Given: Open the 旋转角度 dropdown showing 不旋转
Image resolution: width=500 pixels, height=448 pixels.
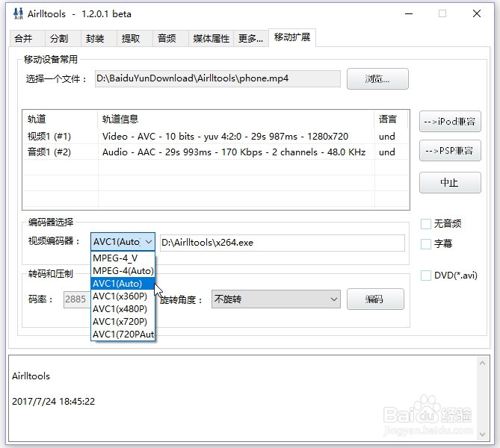Looking at the screenshot, I should 276,299.
